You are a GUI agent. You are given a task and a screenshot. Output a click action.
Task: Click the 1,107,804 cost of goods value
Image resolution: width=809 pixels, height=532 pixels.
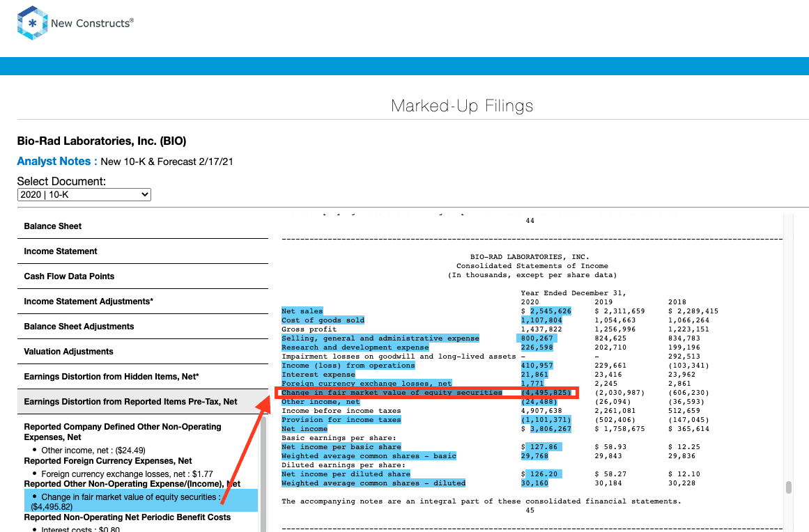coord(541,320)
